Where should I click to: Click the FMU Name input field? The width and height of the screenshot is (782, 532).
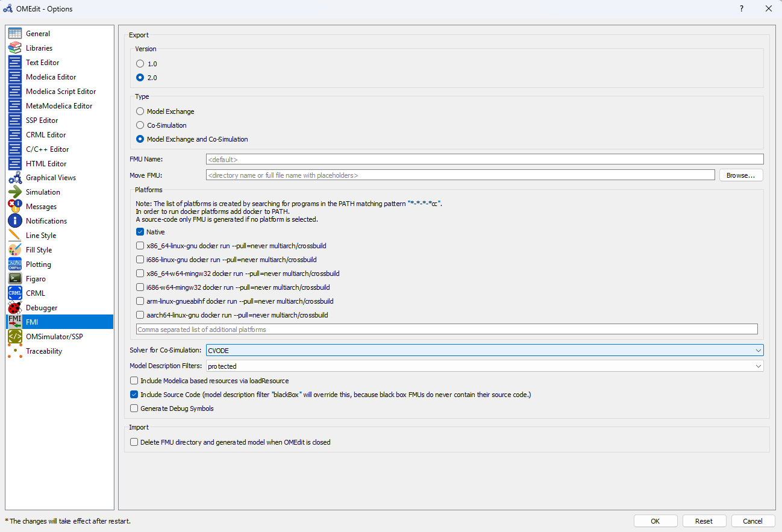tap(484, 159)
